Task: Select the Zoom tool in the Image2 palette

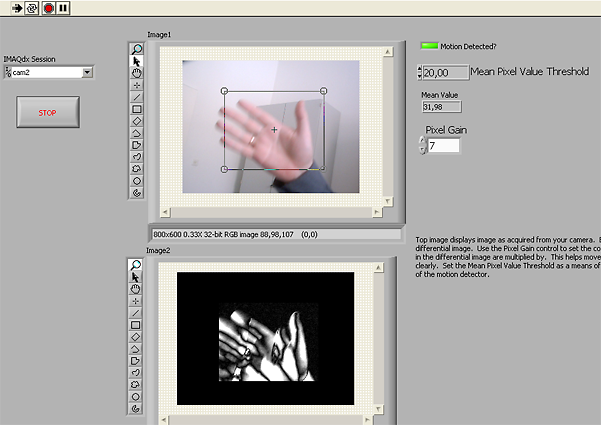Action: coord(135,264)
